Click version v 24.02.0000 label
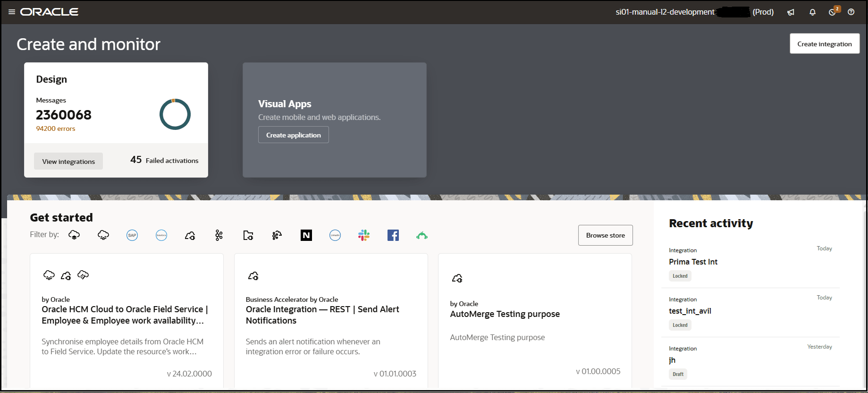Image resolution: width=868 pixels, height=393 pixels. tap(189, 374)
